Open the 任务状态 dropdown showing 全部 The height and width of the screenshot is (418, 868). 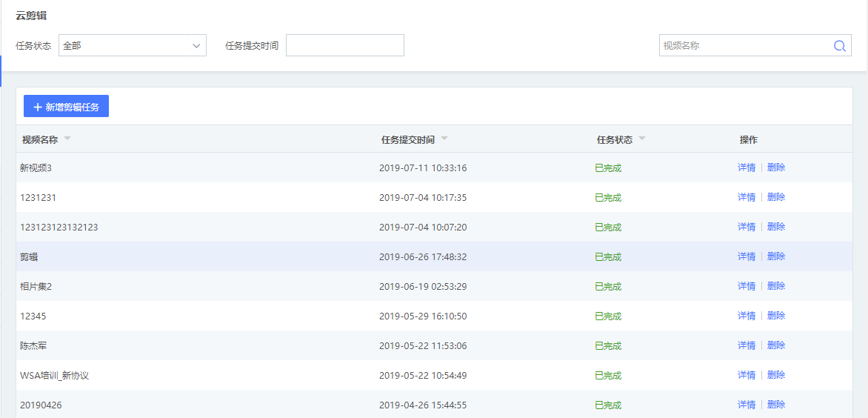pyautogui.click(x=133, y=45)
